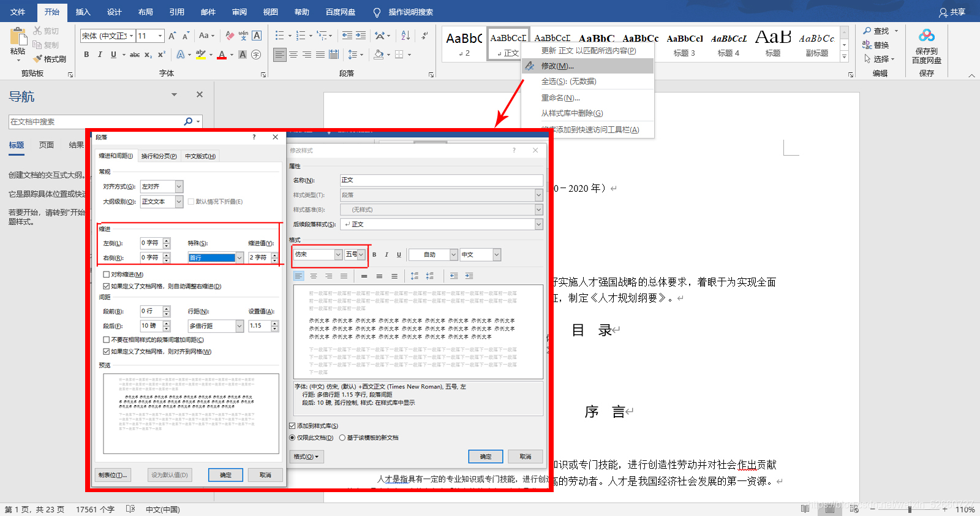Click the 名称 input field showing 正文
The width and height of the screenshot is (980, 516).
(441, 180)
